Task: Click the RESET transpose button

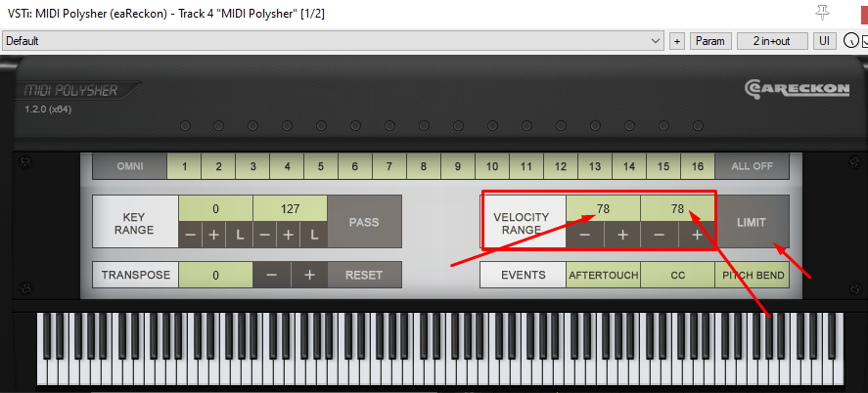Action: pos(364,275)
